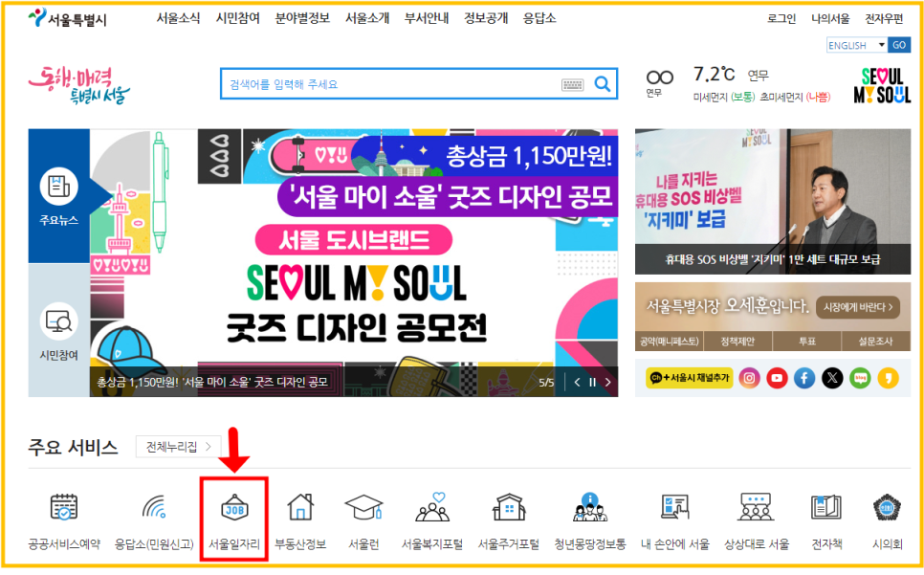The height and width of the screenshot is (575, 924).
Task: Open the 정책제안 tab
Action: 737,342
